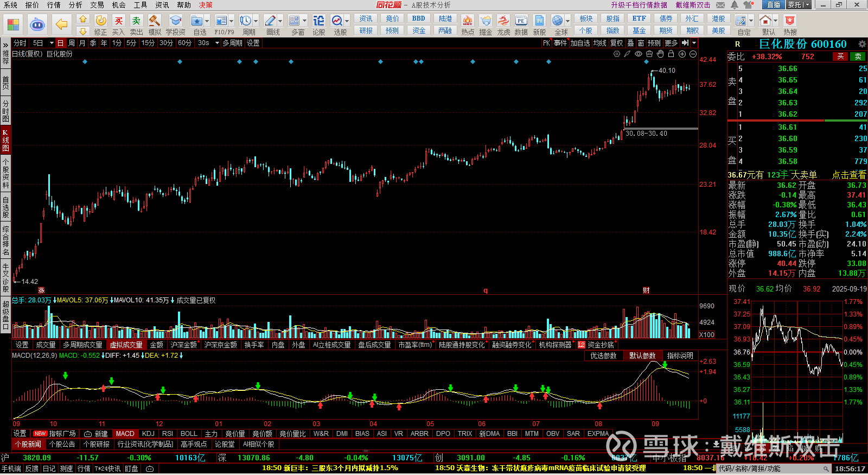This screenshot has width=868, height=475.
Task: Click the page-down arrow toolbar icon
Action: point(82,31)
